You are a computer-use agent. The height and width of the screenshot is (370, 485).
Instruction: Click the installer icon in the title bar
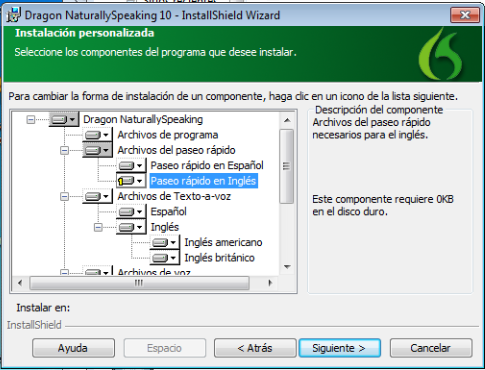point(13,15)
